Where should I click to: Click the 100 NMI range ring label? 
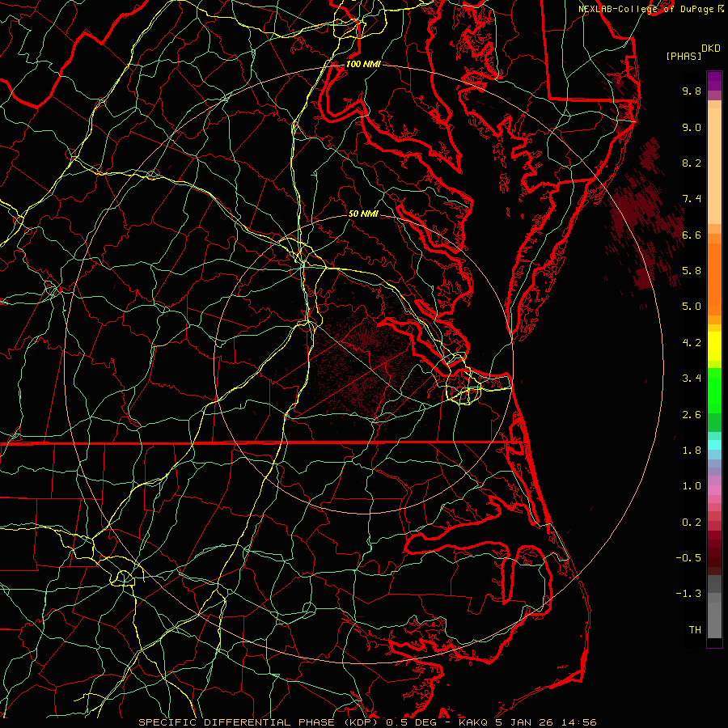363,64
